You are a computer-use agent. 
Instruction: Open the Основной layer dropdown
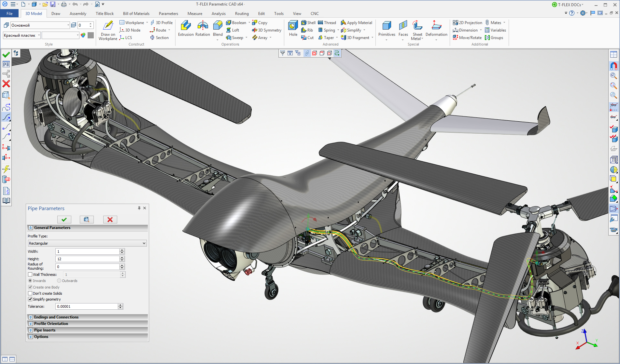[x=68, y=25]
